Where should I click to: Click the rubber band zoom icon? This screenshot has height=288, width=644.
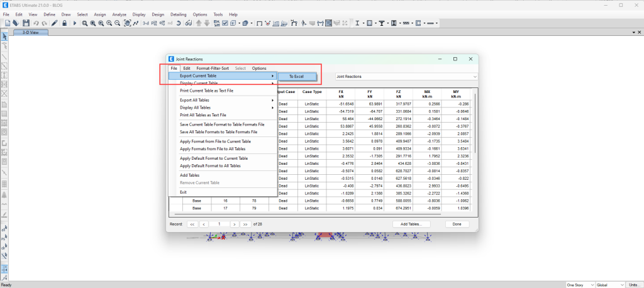tap(85, 23)
